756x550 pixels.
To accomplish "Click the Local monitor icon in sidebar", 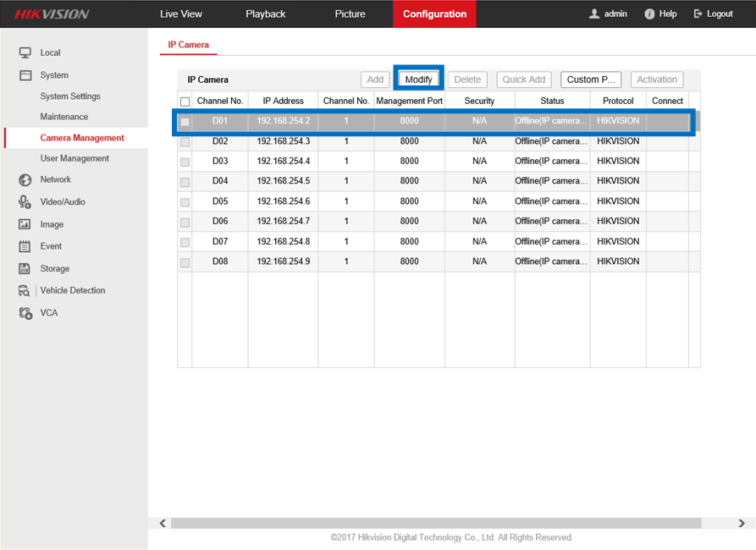I will [25, 52].
